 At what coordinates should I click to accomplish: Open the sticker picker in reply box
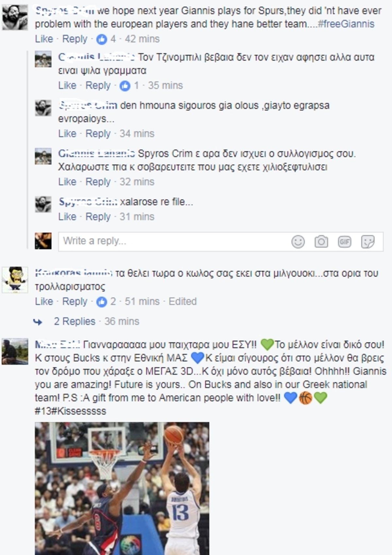[x=368, y=242]
